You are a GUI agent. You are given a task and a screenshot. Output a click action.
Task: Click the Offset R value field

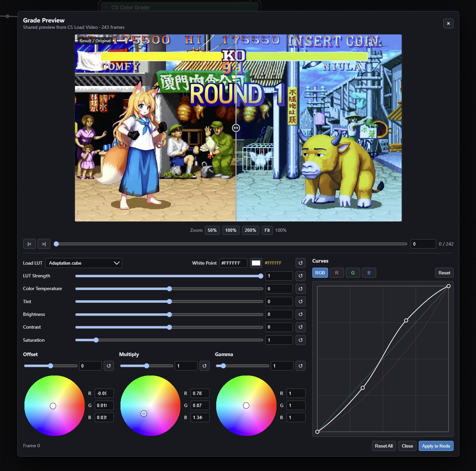pos(104,393)
